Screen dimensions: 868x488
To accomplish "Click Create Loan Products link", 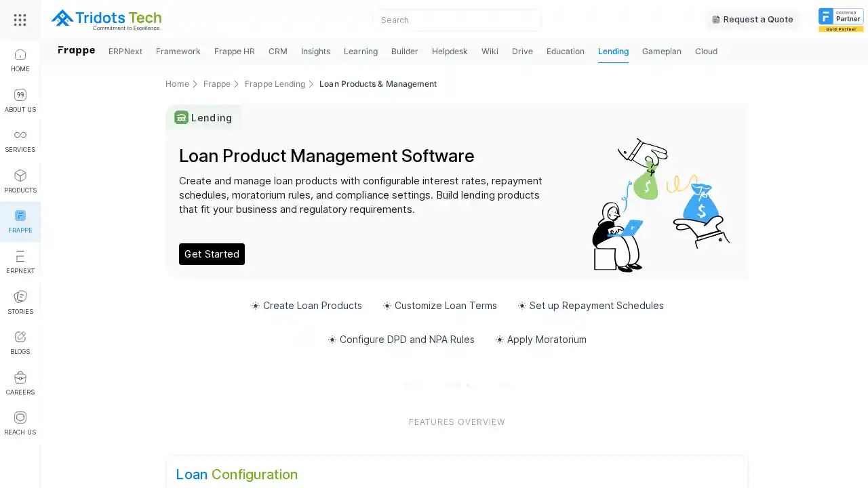I will click(x=307, y=306).
